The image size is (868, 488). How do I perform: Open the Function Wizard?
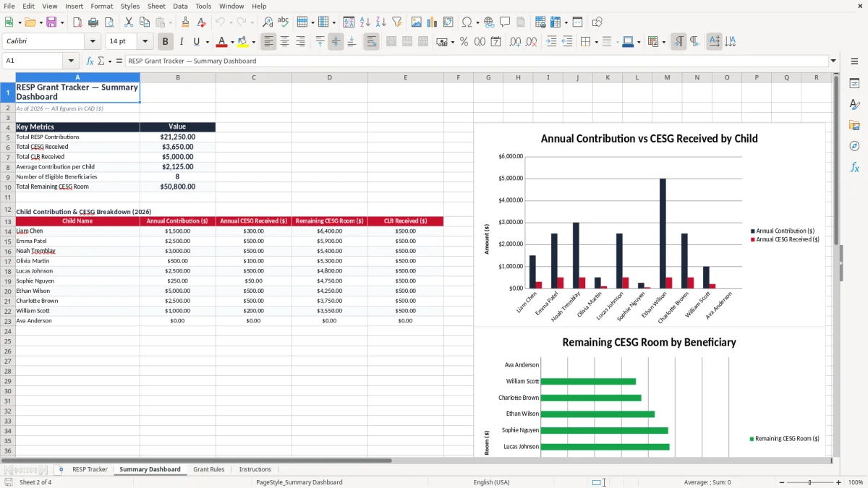(90, 61)
